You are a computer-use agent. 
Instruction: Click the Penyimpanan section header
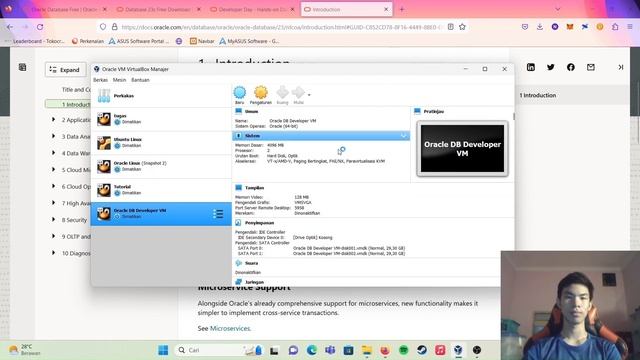(x=260, y=223)
